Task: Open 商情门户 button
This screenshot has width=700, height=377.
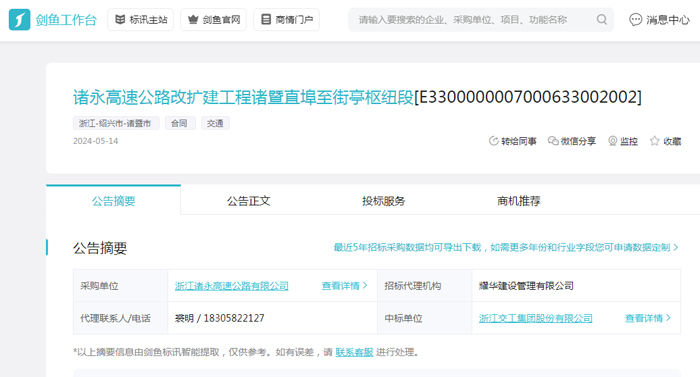Action: (287, 20)
